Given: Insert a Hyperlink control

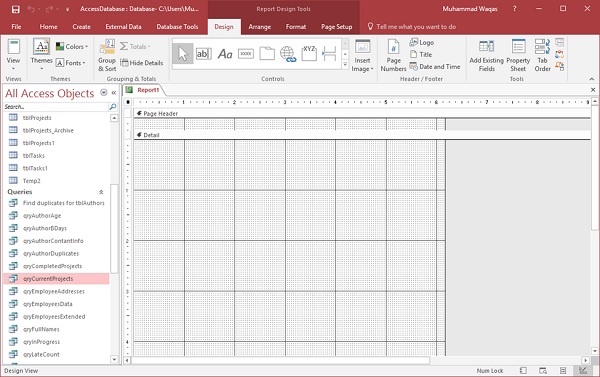Looking at the screenshot, I should coord(288,54).
